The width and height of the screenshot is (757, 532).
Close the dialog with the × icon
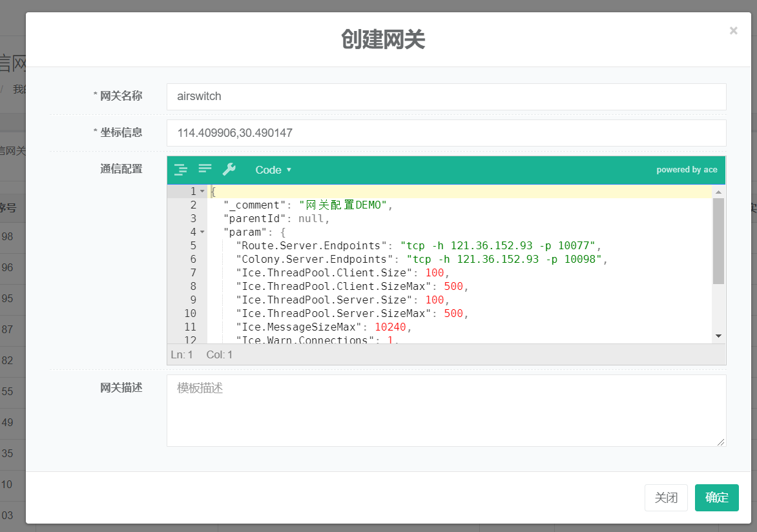tap(733, 30)
